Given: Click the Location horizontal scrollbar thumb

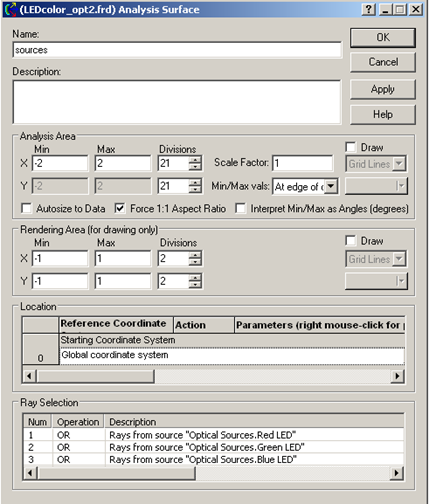Looking at the screenshot, I should [95, 376].
